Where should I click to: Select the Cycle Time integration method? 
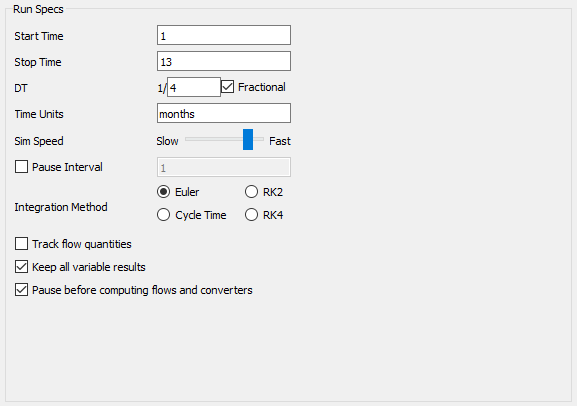(163, 215)
